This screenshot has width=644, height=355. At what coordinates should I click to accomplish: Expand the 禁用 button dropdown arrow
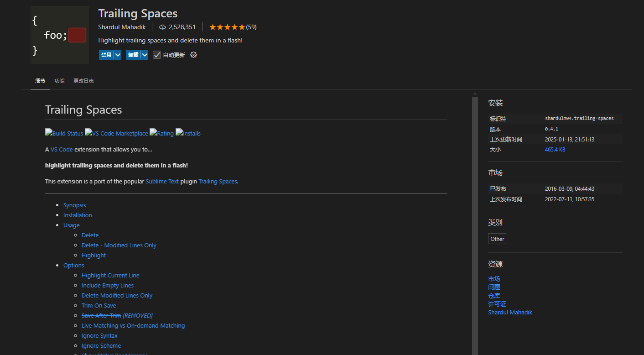(118, 55)
